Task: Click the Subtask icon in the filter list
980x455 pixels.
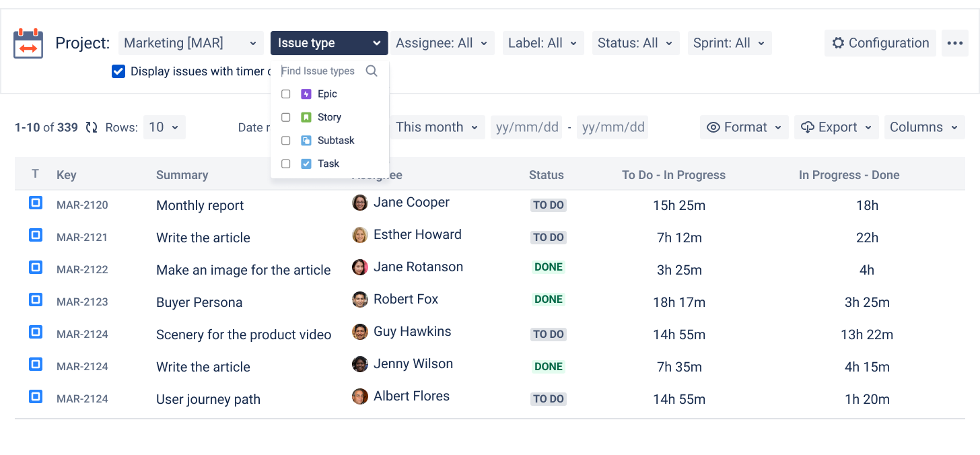Action: pyautogui.click(x=304, y=140)
